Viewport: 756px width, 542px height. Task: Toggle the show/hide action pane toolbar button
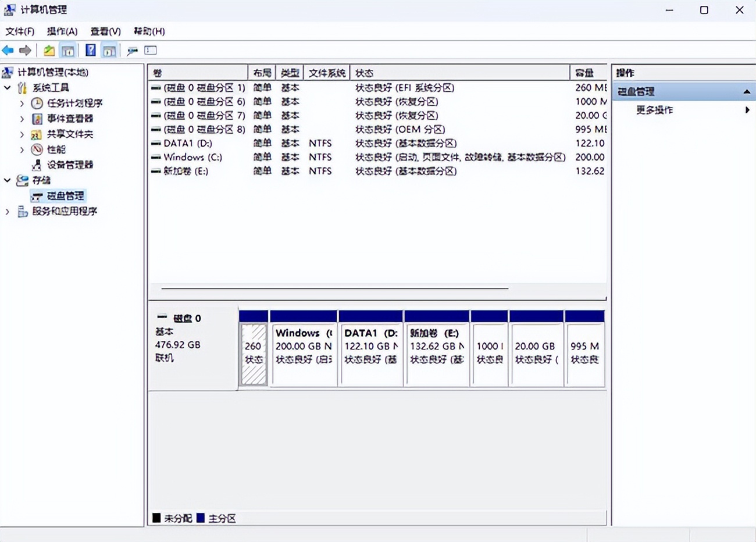point(109,51)
